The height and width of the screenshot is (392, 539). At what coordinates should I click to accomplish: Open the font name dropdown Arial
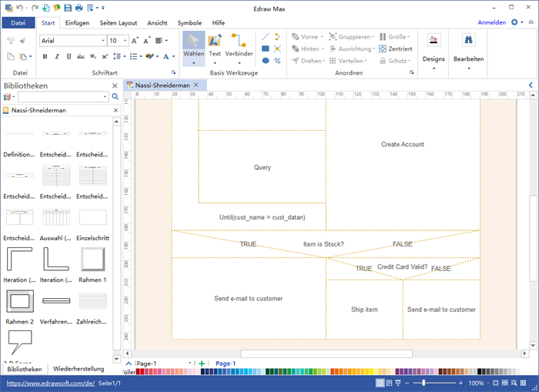[x=103, y=40]
